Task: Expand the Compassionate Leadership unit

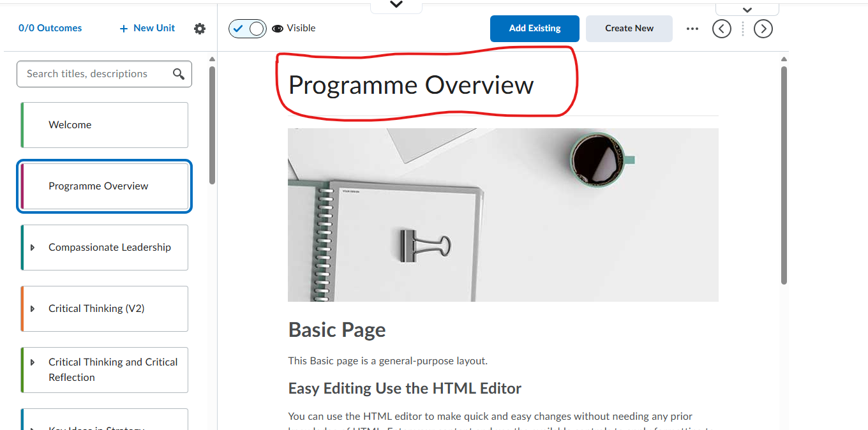Action: (x=33, y=248)
